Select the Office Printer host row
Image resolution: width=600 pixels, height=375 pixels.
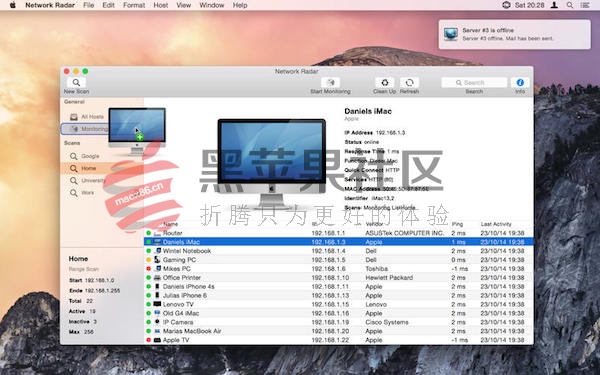point(339,277)
